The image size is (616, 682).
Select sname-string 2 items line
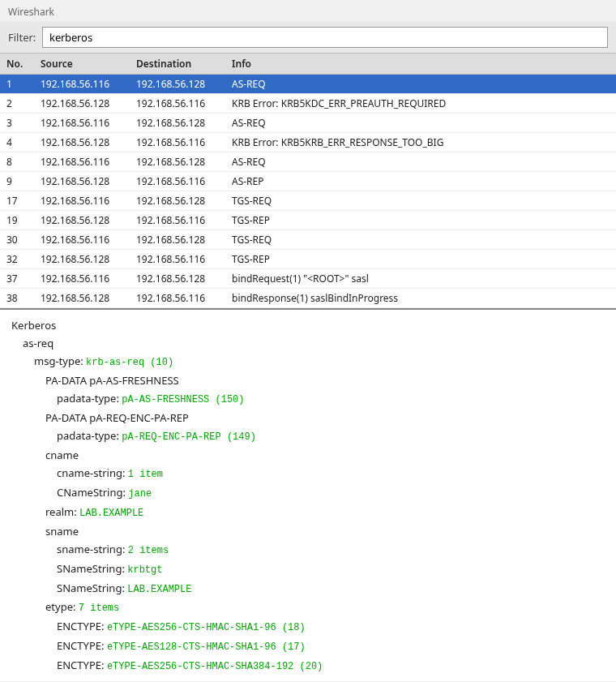[x=113, y=550]
